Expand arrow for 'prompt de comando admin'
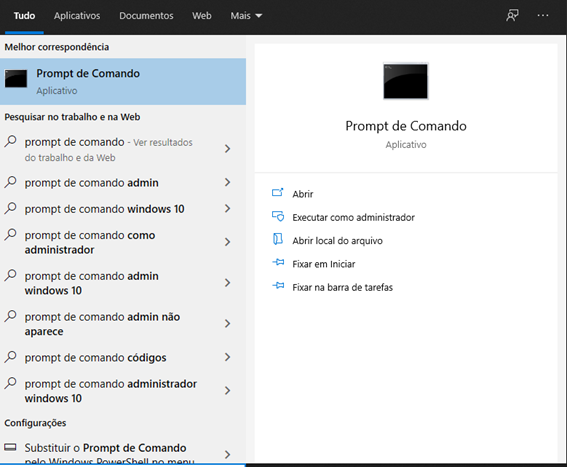This screenshot has height=467, width=567. 227,182
